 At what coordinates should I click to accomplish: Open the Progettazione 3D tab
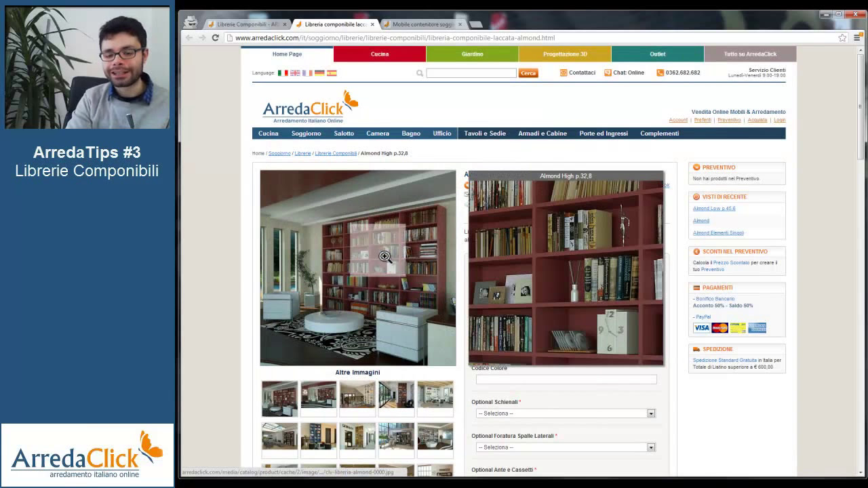pos(565,54)
